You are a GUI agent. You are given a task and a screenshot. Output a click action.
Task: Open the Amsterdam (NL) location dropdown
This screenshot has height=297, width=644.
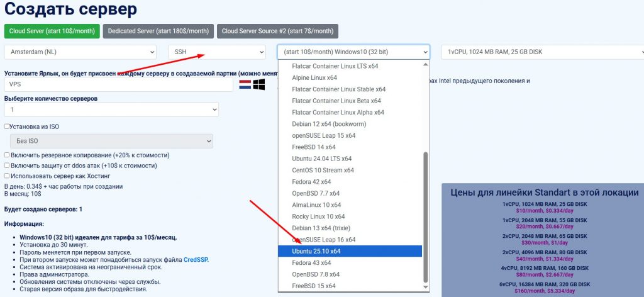pos(80,52)
